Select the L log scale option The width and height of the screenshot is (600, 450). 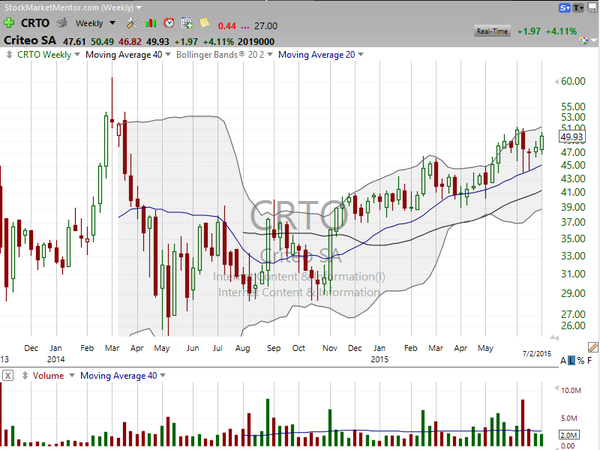point(571,360)
